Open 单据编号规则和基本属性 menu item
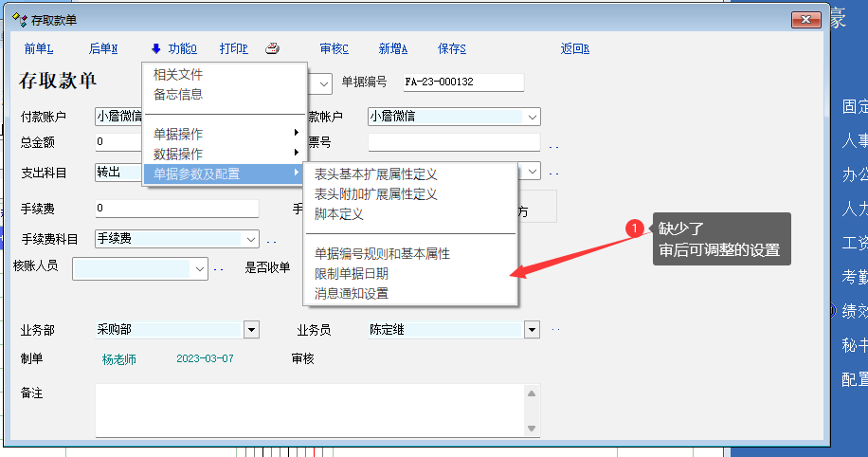868x457 pixels. pyautogui.click(x=382, y=253)
